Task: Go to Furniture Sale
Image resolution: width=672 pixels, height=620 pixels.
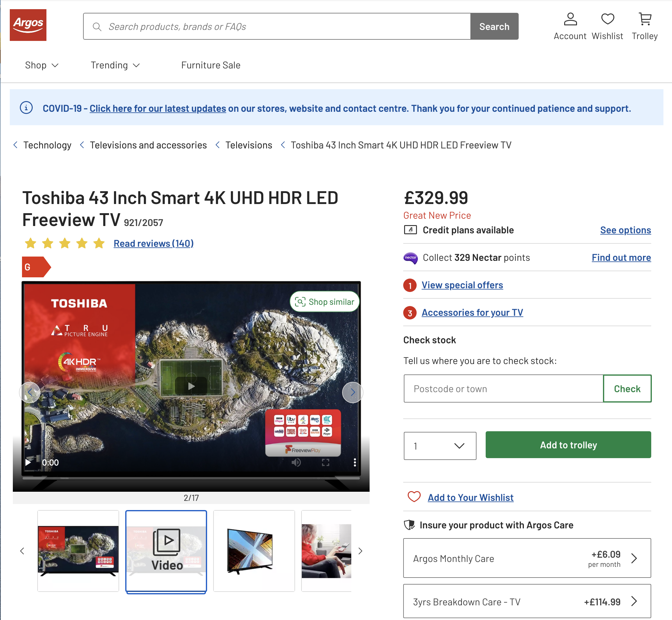Action: click(210, 65)
